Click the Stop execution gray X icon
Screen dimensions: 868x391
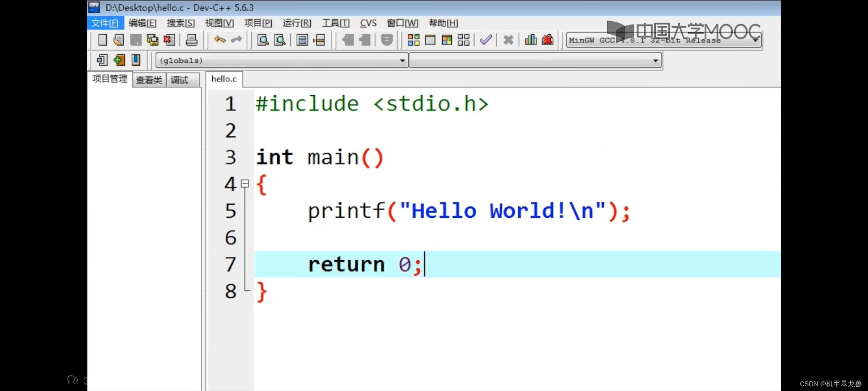(509, 40)
